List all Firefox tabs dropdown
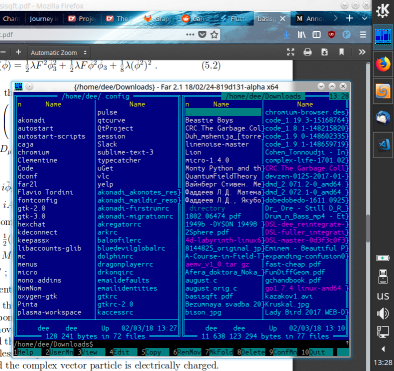Screen dimensions: 394x371 click(x=365, y=18)
